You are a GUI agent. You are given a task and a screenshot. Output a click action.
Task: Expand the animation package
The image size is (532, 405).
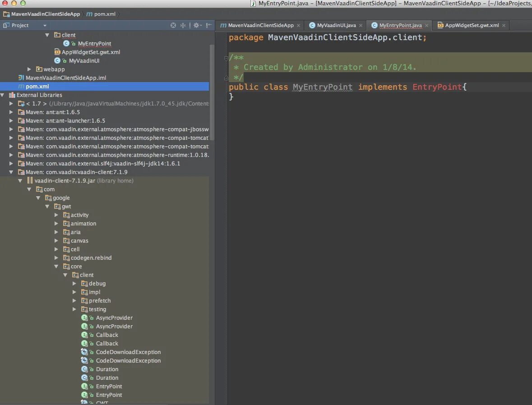(56, 224)
